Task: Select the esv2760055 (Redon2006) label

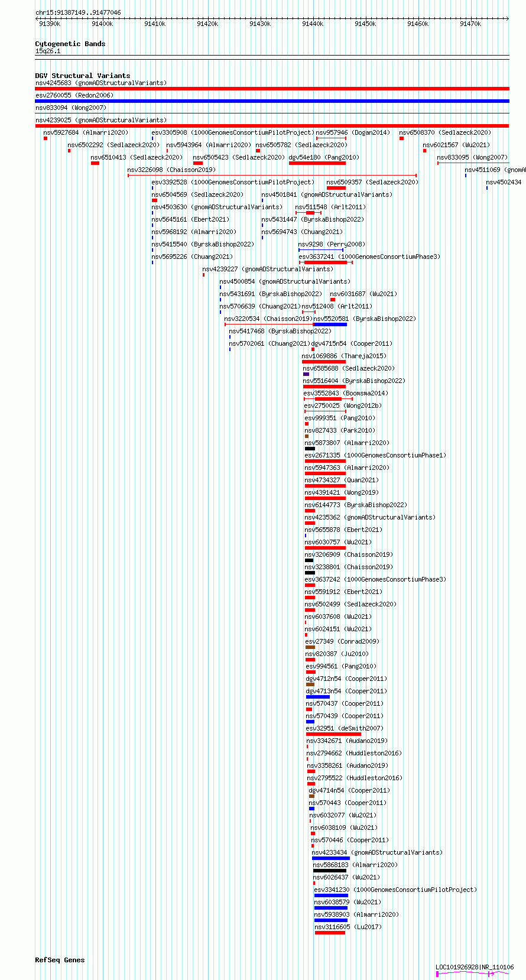Action: click(x=74, y=95)
